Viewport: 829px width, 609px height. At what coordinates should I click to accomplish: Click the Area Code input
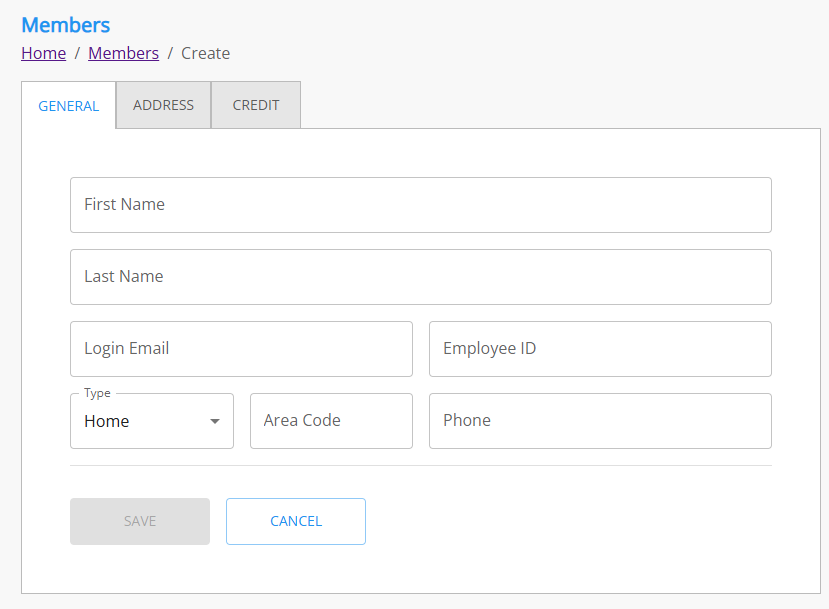coord(331,421)
